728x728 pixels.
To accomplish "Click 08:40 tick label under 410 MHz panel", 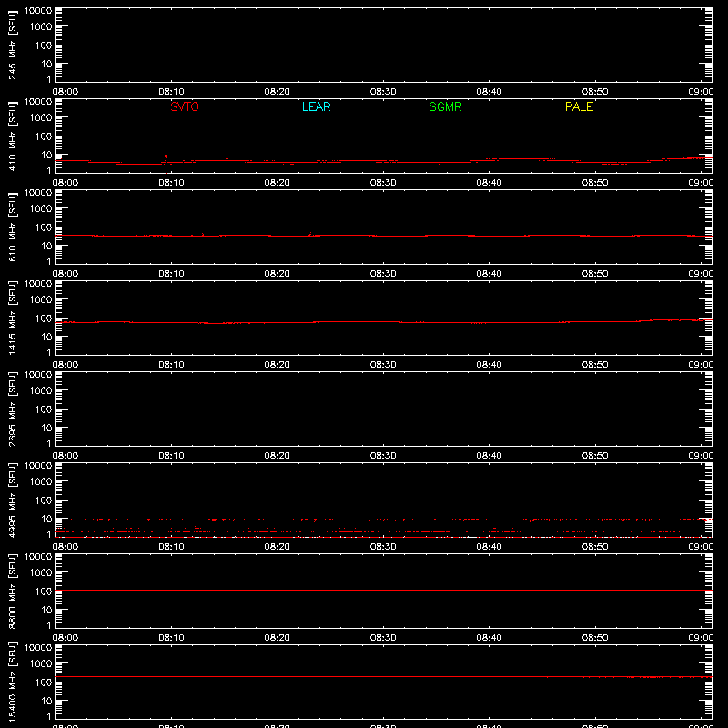I will tap(489, 183).
